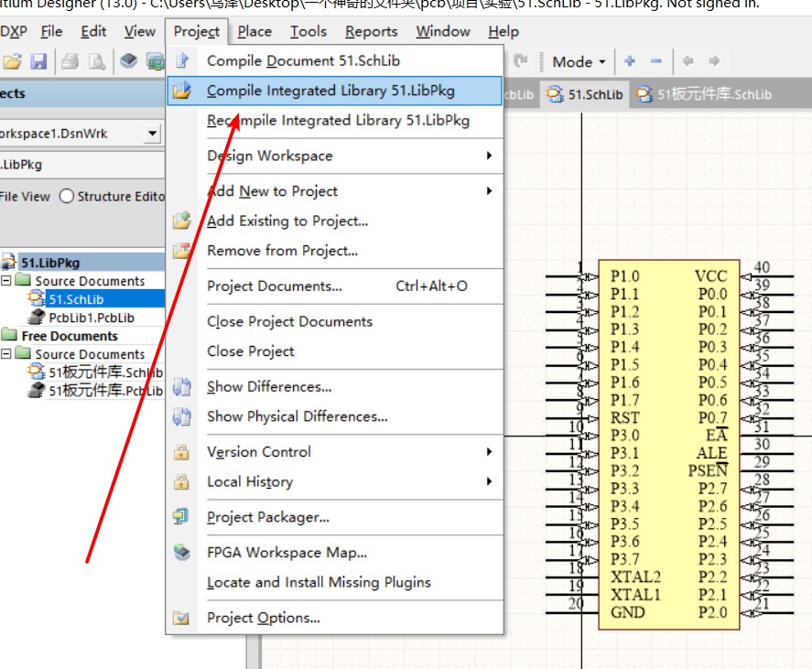Click the Redo toolbar icon beside Mode
812x669 pixels.
[520, 61]
